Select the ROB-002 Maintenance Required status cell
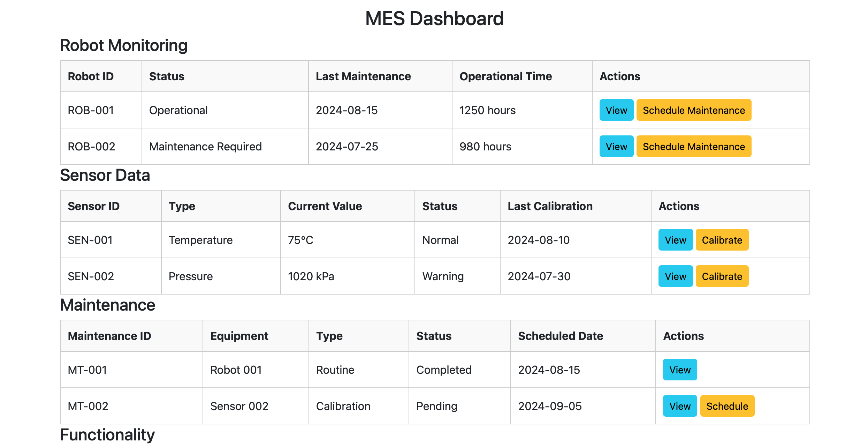The image size is (868, 446). point(205,146)
